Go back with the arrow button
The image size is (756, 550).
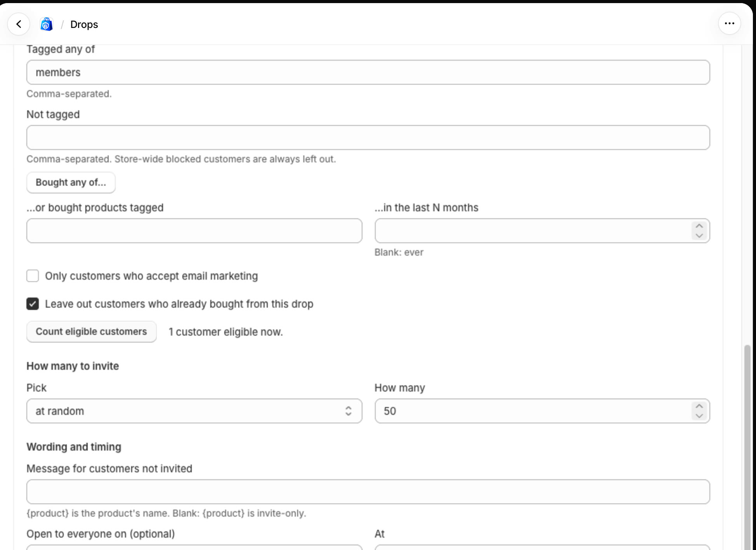19,24
